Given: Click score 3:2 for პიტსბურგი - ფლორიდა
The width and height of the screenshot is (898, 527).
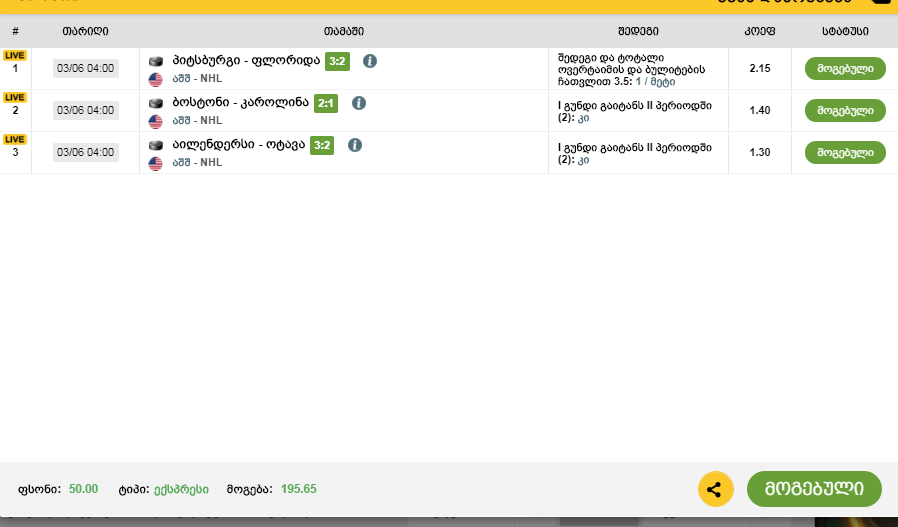Looking at the screenshot, I should point(337,61).
